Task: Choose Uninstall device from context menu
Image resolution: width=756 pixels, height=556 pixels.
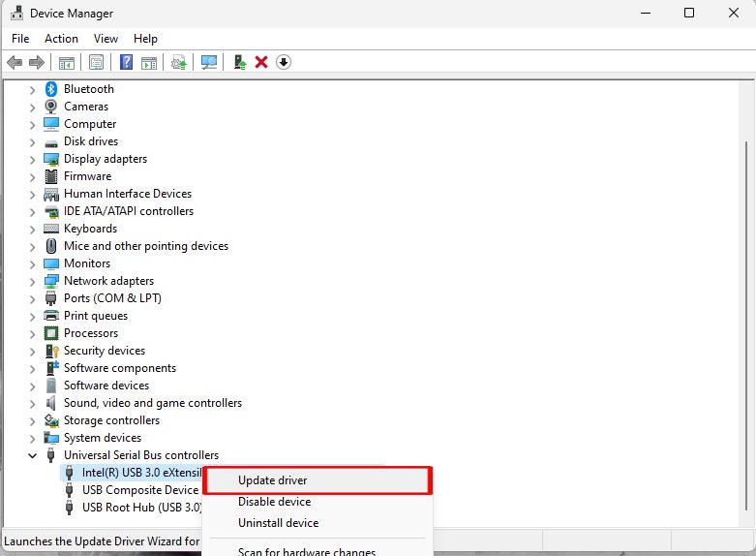Action: click(x=318, y=523)
